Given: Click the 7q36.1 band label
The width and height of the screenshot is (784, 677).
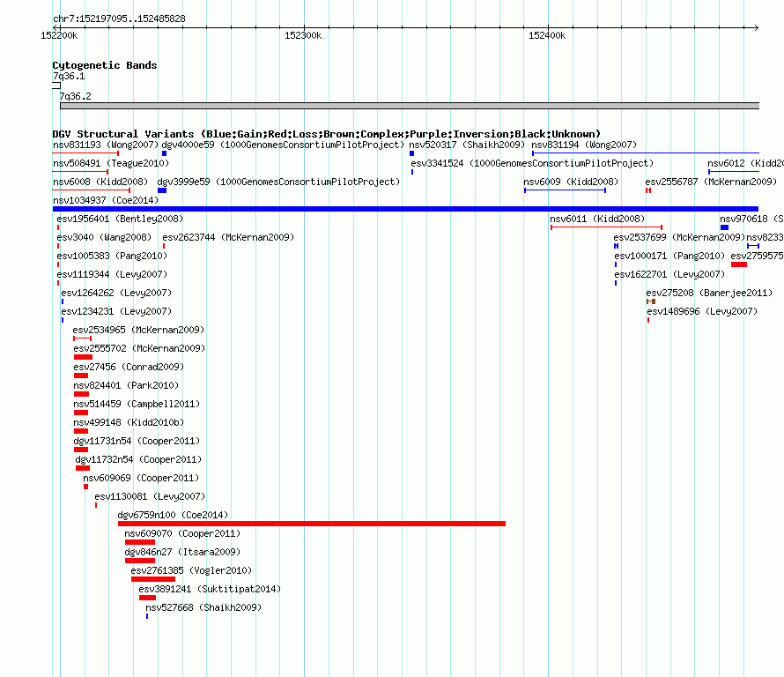Looking at the screenshot, I should coord(69,76).
